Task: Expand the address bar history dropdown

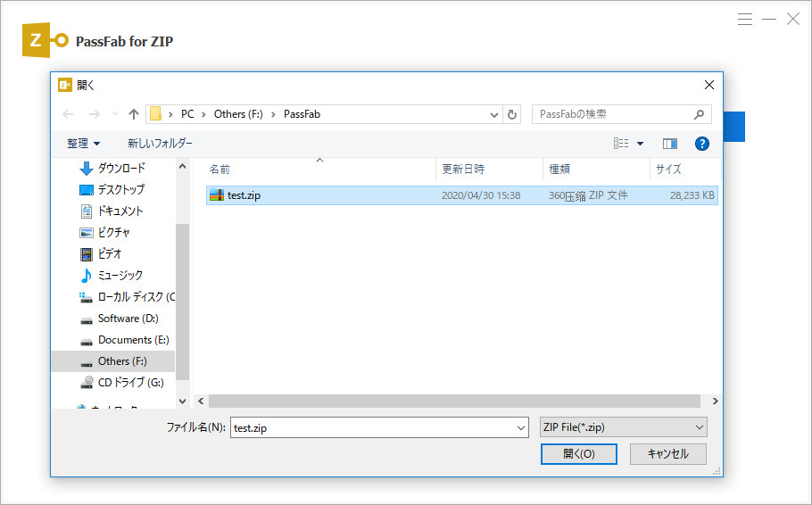Action: point(494,114)
